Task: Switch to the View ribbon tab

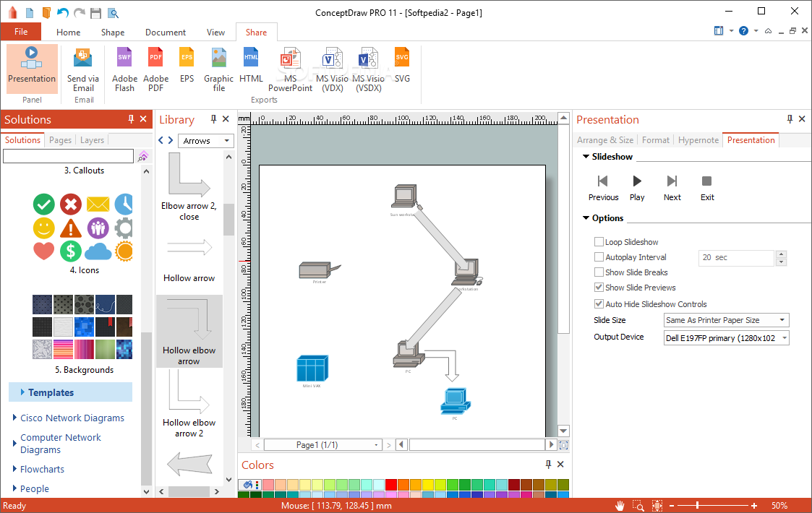Action: pyautogui.click(x=215, y=32)
